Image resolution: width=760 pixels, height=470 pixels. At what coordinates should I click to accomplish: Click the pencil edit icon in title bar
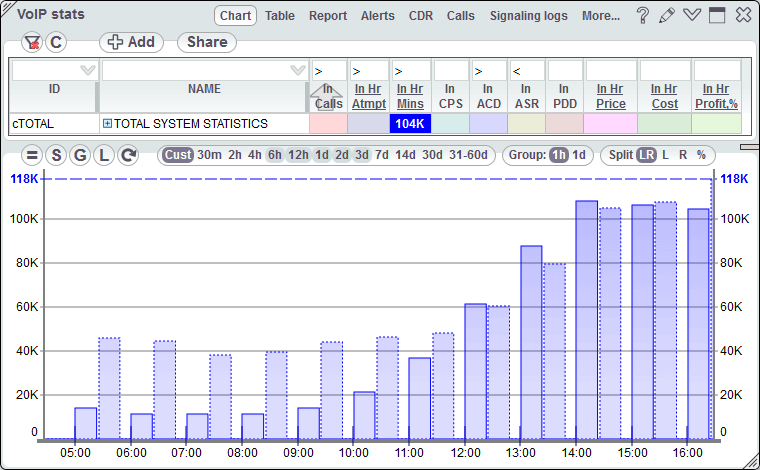(667, 16)
